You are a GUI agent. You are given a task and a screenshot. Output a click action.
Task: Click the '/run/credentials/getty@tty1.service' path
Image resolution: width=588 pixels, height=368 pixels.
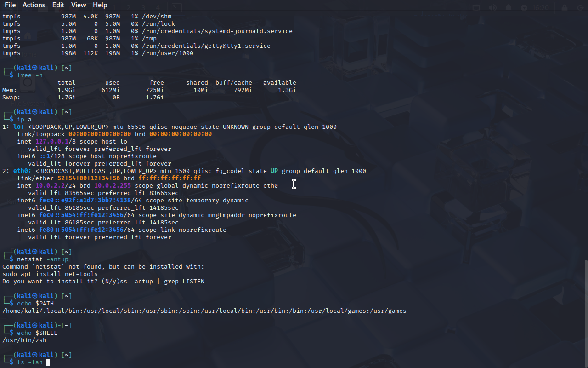pos(206,46)
